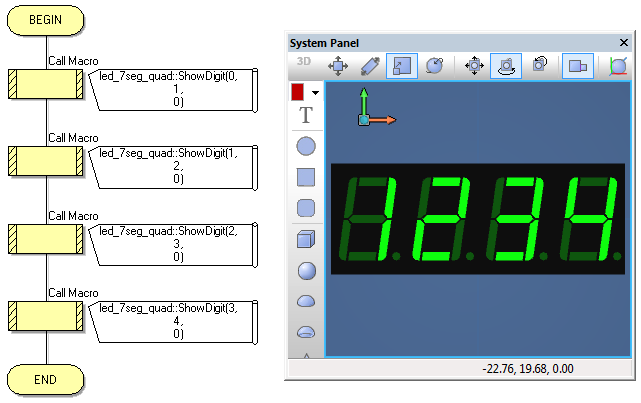Expand more shapes arrow below shape list
Viewport: 641px width, 403px height.
click(x=307, y=356)
